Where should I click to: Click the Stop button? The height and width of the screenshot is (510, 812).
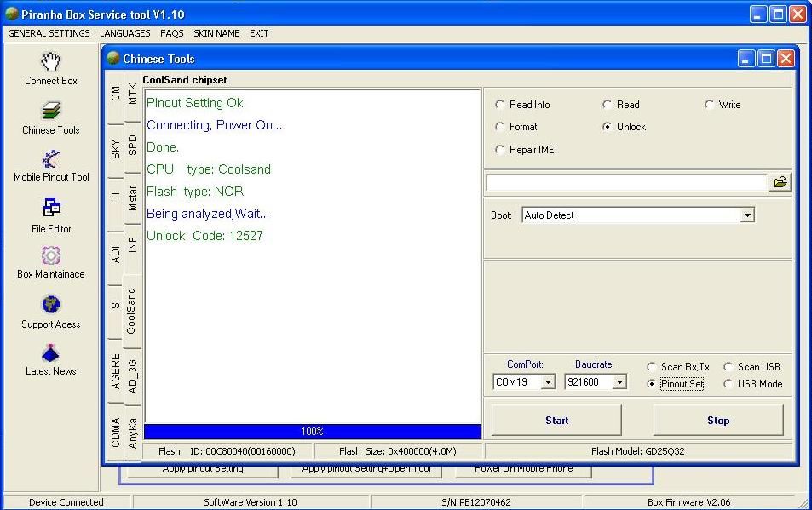pos(718,421)
